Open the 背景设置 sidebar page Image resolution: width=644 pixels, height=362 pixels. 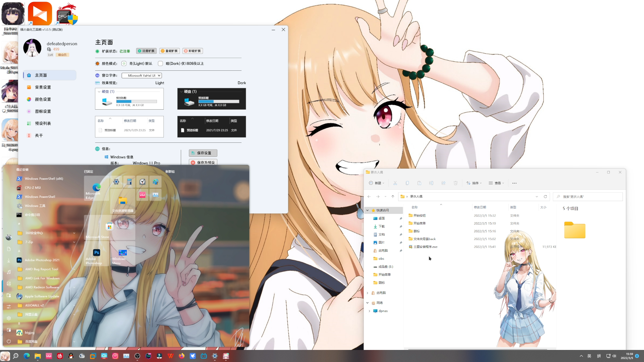point(43,87)
